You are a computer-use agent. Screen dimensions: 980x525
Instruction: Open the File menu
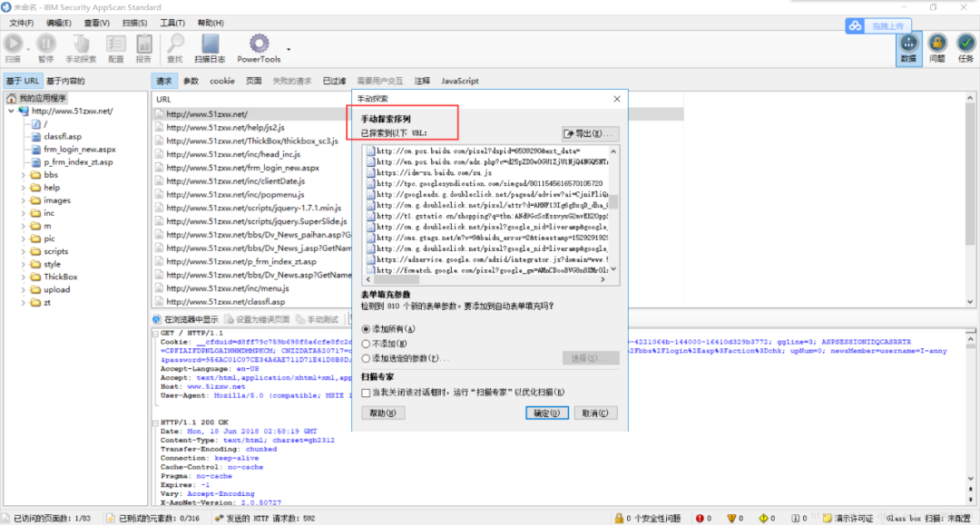[21, 23]
